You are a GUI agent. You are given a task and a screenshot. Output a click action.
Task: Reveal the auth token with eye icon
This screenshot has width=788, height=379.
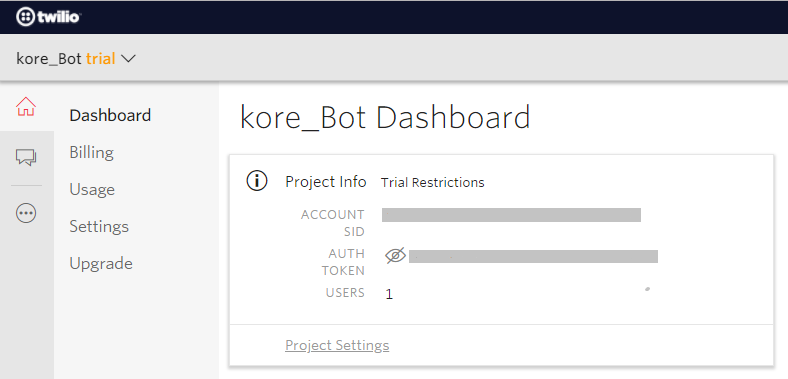(396, 256)
